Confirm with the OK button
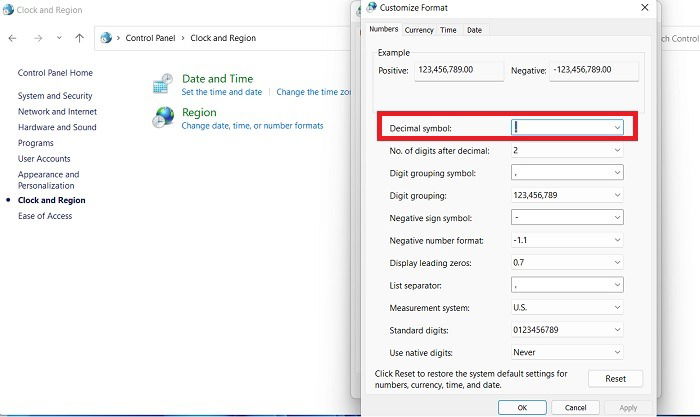The height and width of the screenshot is (417, 700). pyautogui.click(x=522, y=408)
